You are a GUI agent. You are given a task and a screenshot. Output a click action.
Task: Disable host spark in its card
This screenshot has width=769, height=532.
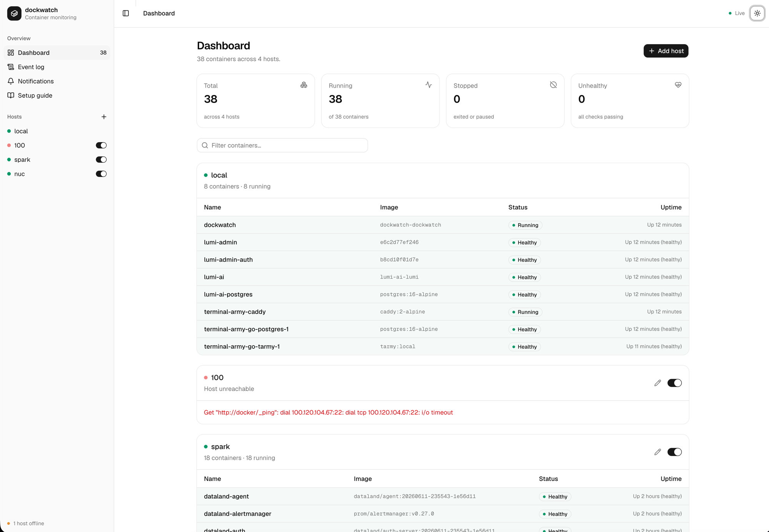click(674, 452)
